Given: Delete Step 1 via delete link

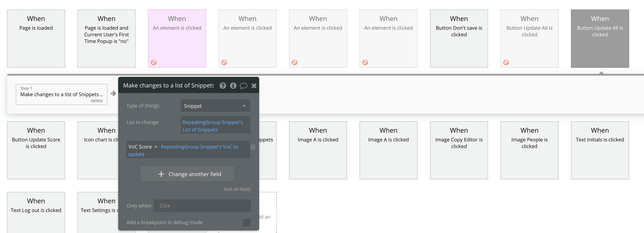Looking at the screenshot, I should (x=96, y=101).
